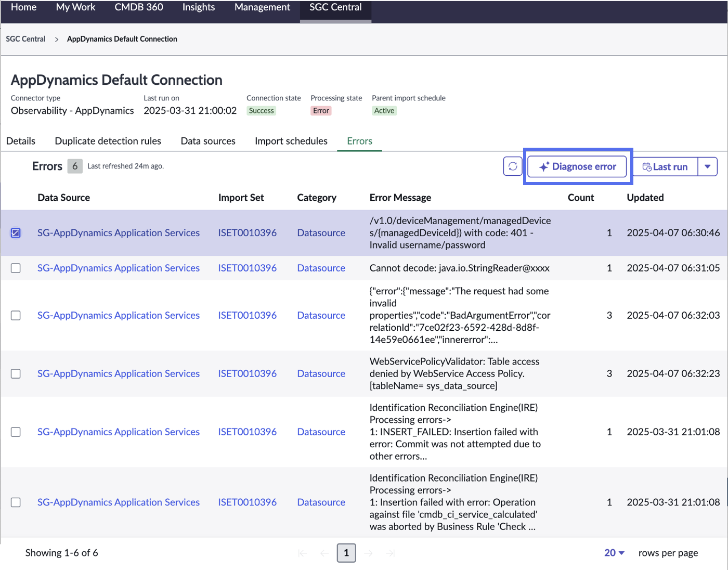
Task: Go to the next page arrow
Action: pos(368,553)
